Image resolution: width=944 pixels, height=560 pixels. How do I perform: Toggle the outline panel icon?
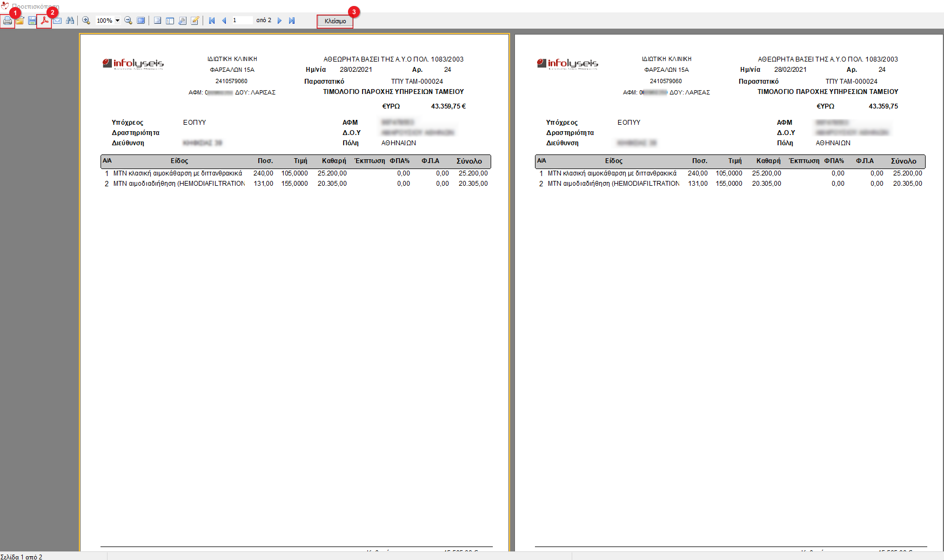157,21
